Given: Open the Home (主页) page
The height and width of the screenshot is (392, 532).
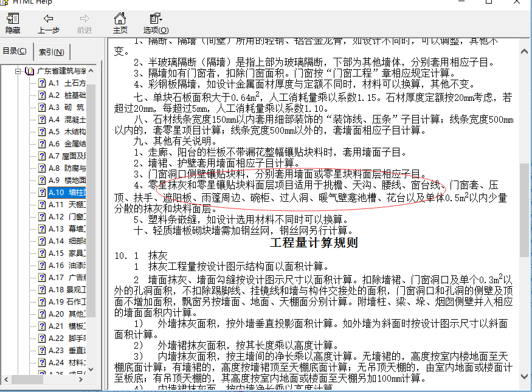Looking at the screenshot, I should coord(120,23).
